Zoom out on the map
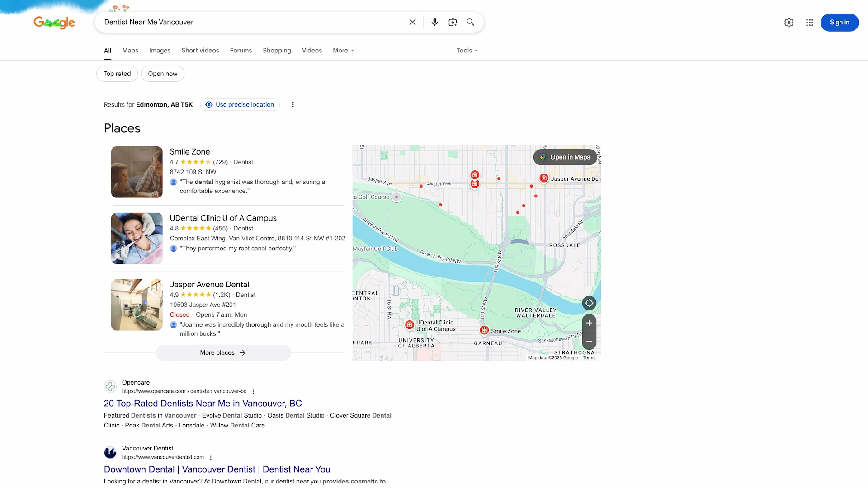 coord(589,341)
